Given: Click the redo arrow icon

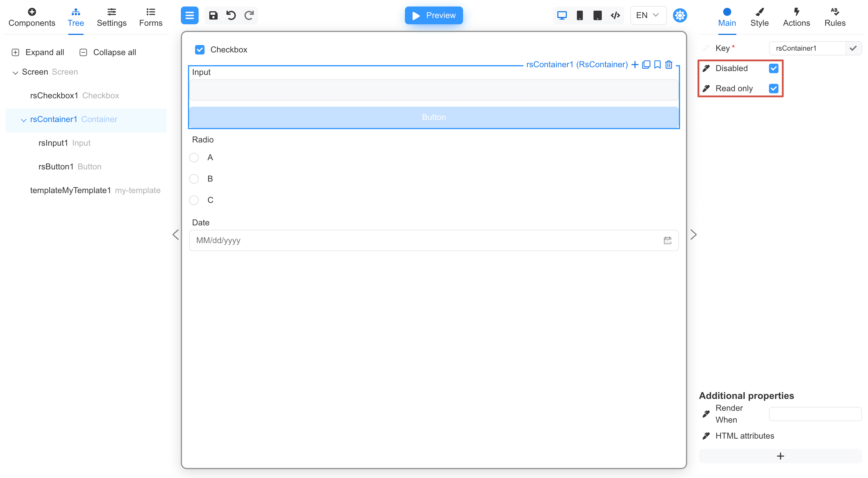Looking at the screenshot, I should tap(249, 15).
